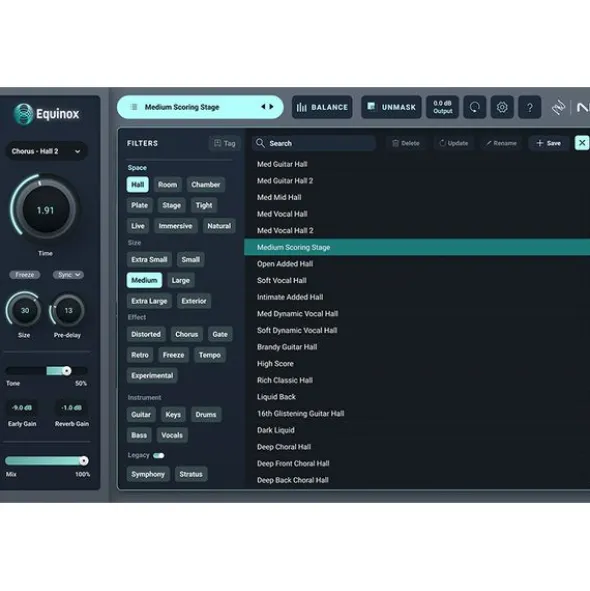Image resolution: width=590 pixels, height=591 pixels.
Task: Toggle the Stratus legacy filter
Action: coord(191,475)
